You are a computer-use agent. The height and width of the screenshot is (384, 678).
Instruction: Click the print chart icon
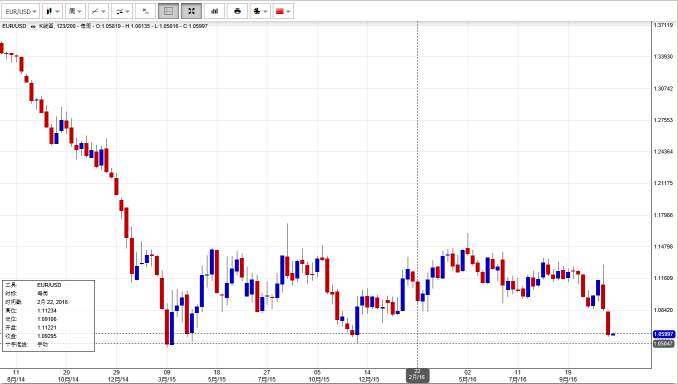pos(237,11)
